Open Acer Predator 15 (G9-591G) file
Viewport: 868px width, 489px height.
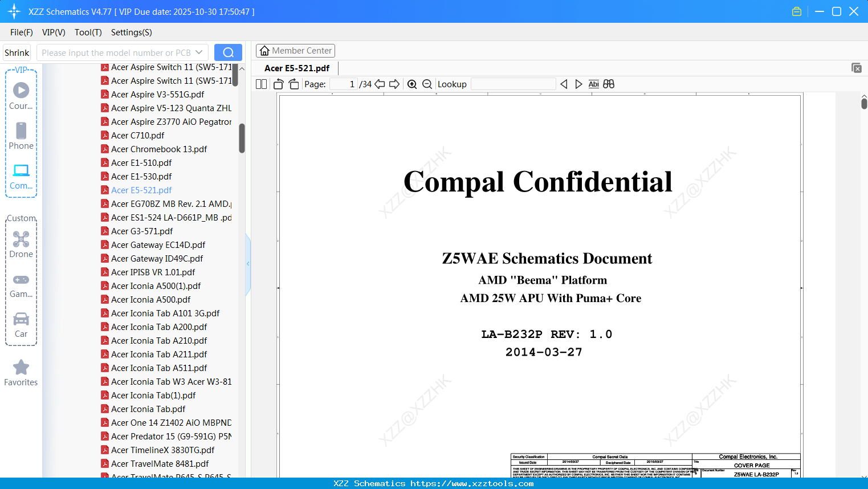click(166, 437)
